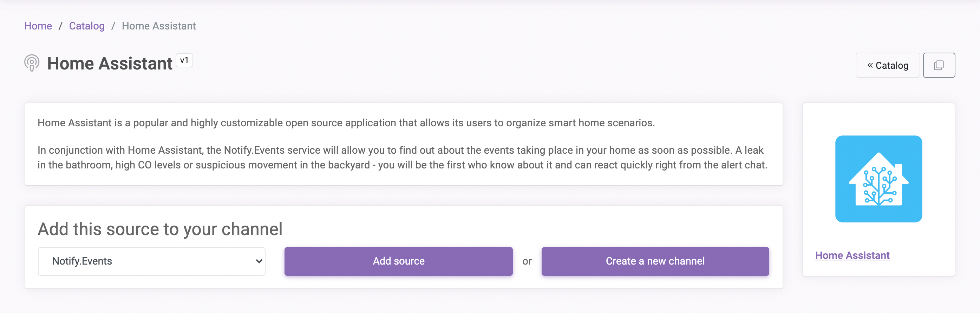
Task: Open the Notify.Events channel dropdown
Action: 151,261
